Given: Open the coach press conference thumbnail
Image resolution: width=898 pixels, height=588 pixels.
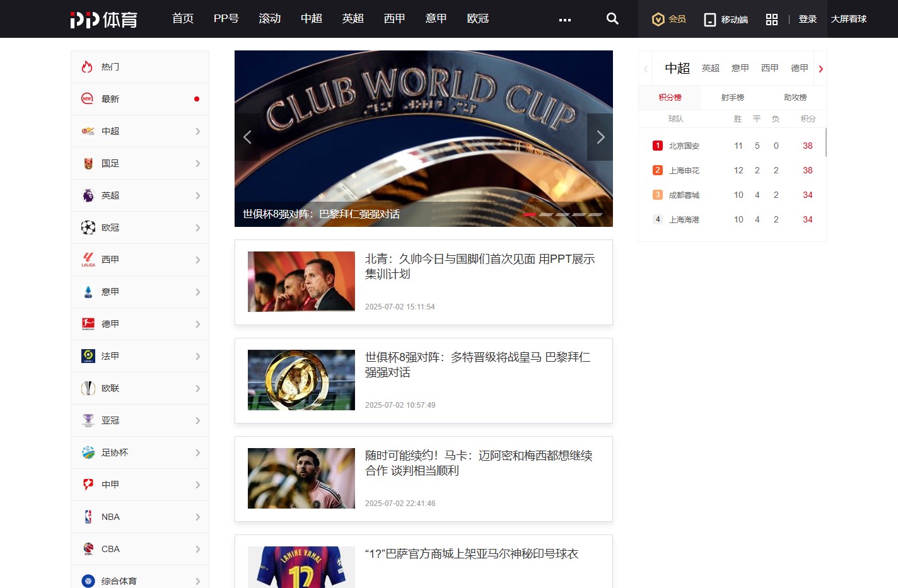Looking at the screenshot, I should pos(301,282).
